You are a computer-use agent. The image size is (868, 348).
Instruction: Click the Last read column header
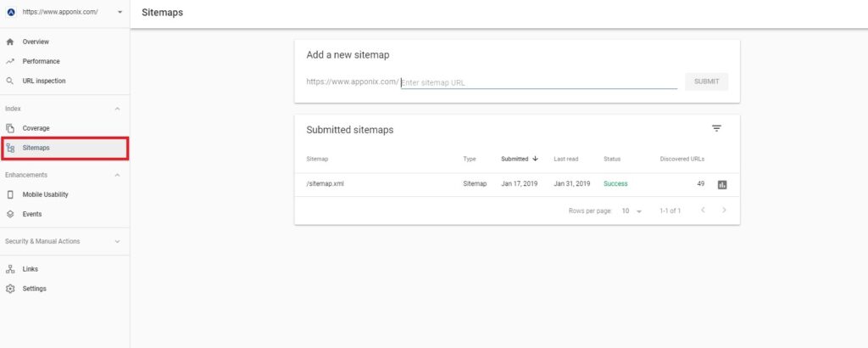pyautogui.click(x=565, y=159)
